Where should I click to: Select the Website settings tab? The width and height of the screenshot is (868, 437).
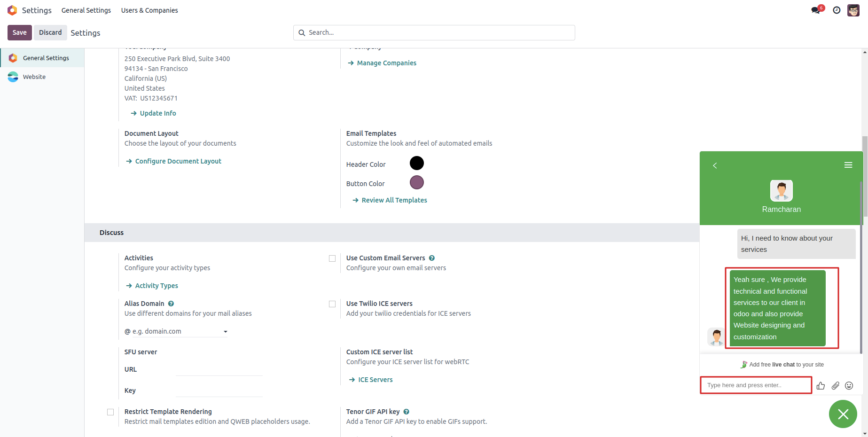click(34, 77)
